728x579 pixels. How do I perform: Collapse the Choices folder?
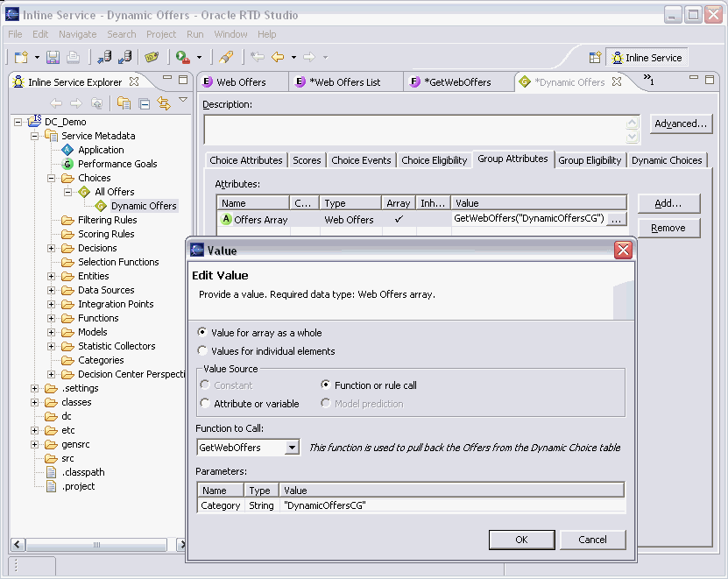tap(51, 179)
